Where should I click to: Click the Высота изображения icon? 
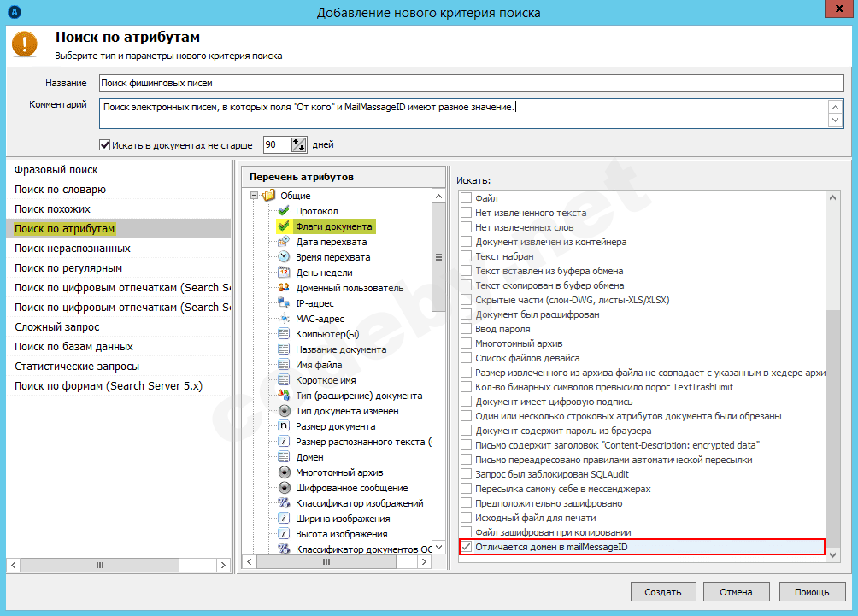pos(284,533)
